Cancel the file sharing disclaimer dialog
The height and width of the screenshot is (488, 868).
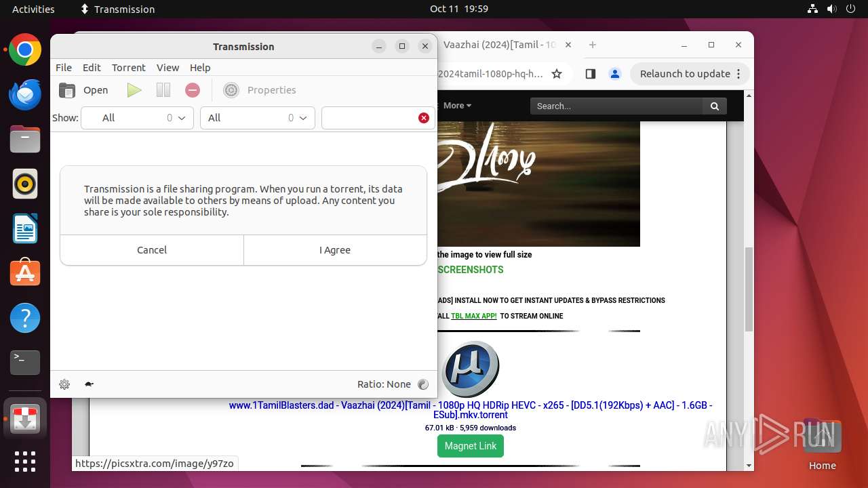152,250
